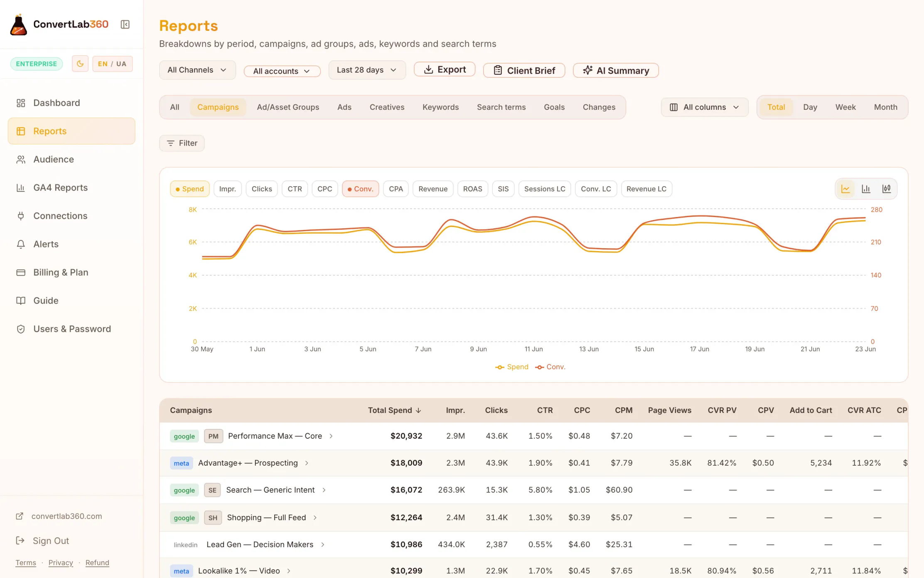Screen dimensions: 924x578
Task: Open the All columns dropdown
Action: pyautogui.click(x=705, y=107)
